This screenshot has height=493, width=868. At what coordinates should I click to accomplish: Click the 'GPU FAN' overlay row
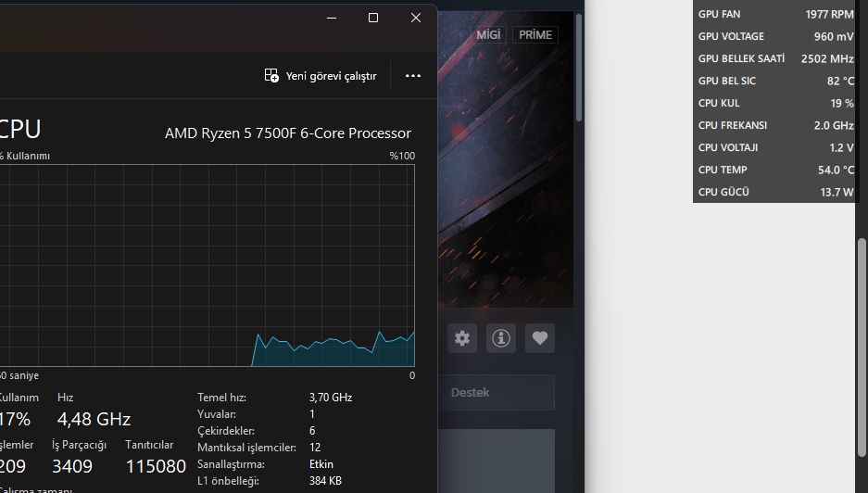(x=775, y=15)
